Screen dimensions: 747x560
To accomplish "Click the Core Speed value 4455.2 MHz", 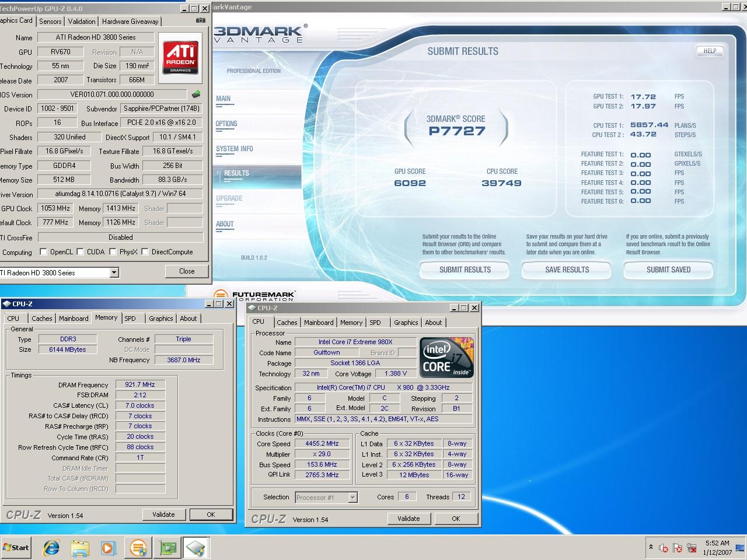I will click(322, 443).
